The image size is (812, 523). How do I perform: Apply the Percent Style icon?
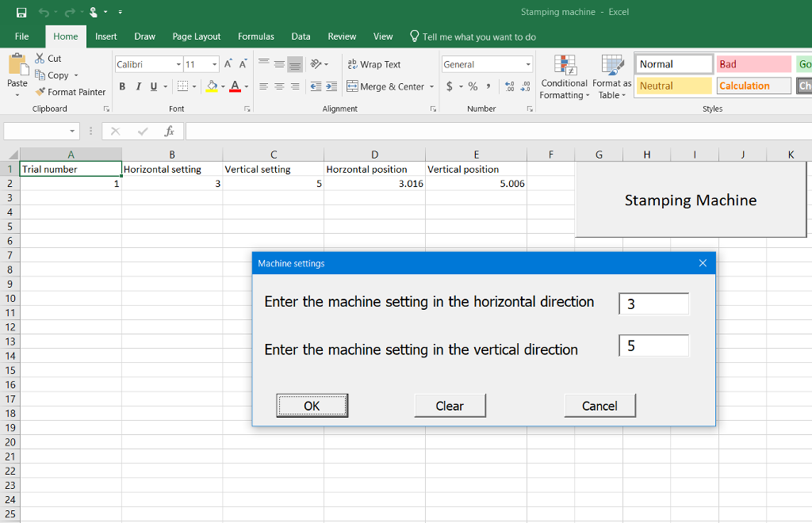click(473, 86)
